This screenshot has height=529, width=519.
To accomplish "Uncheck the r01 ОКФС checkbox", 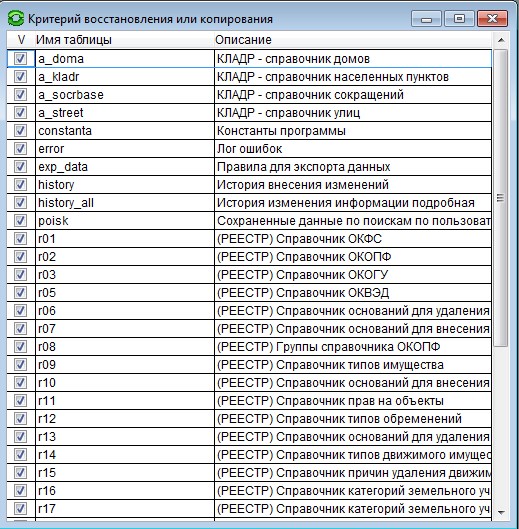I will 20,239.
